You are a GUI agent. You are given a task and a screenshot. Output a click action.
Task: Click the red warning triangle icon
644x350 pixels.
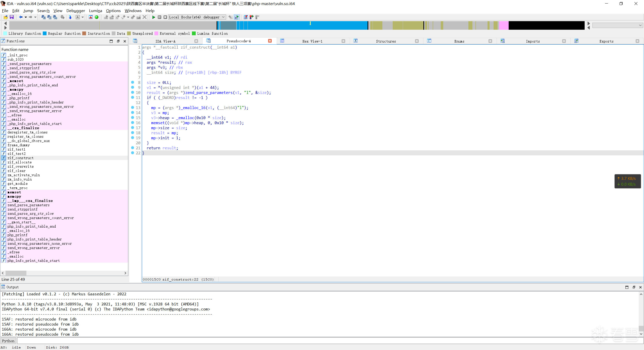[x=91, y=17]
